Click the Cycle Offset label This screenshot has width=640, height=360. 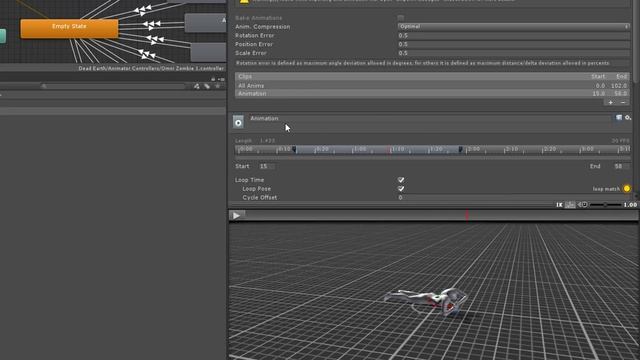[260, 198]
